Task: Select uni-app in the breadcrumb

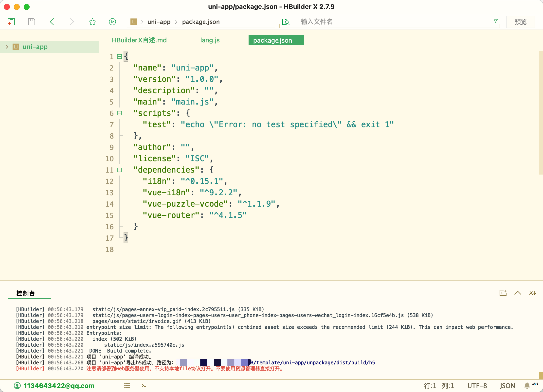Action: (159, 22)
